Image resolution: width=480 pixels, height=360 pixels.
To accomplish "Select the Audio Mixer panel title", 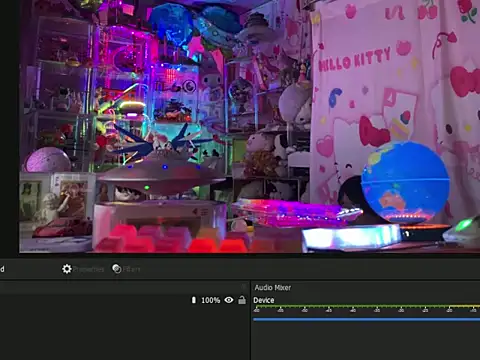I will tap(273, 287).
